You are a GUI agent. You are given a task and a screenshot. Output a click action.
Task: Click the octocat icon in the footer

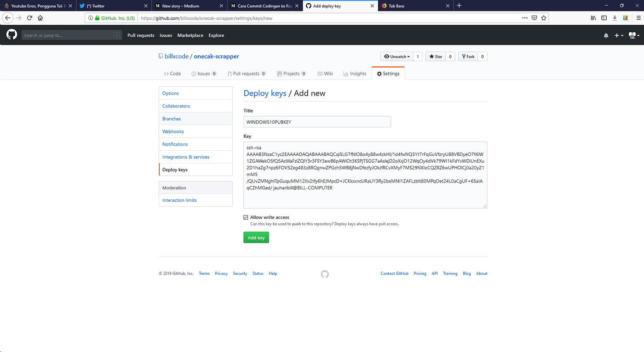pos(325,274)
